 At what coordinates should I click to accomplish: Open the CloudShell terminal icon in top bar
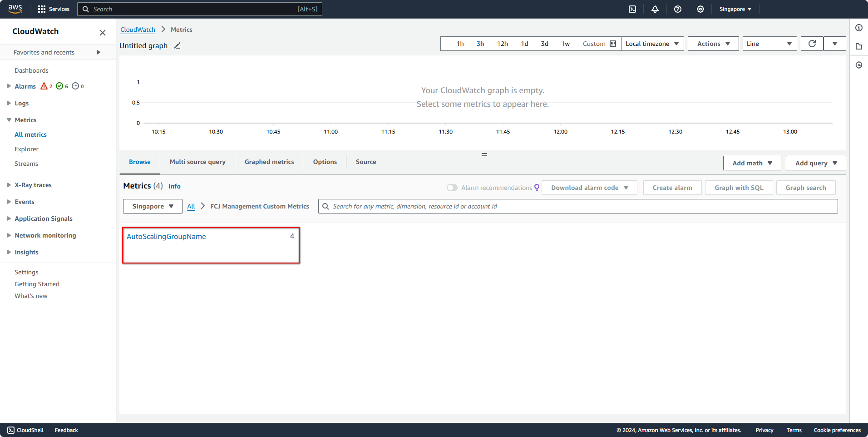click(x=632, y=9)
